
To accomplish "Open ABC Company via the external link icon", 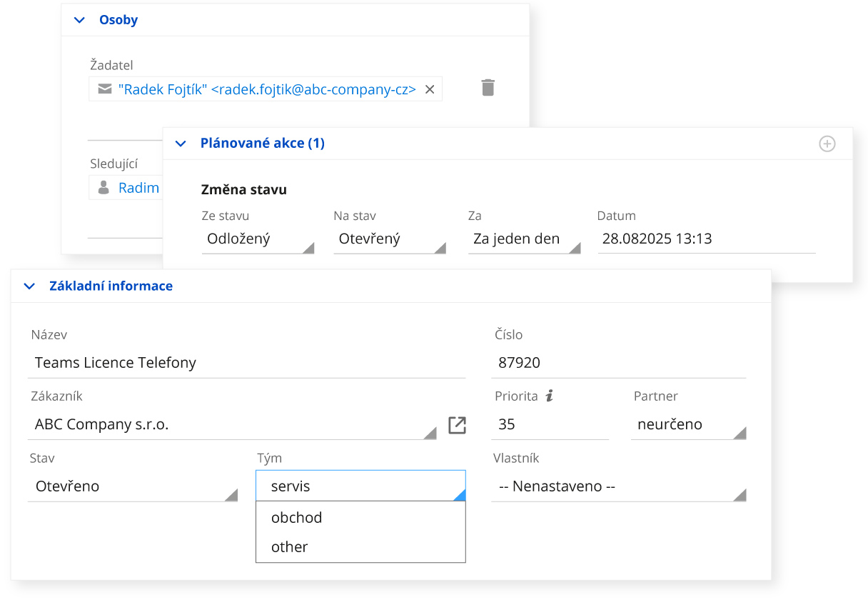I will [x=457, y=424].
